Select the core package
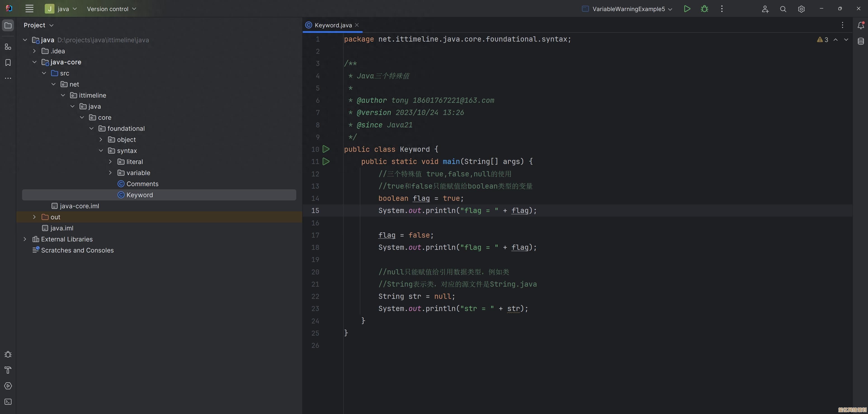 pos(104,117)
